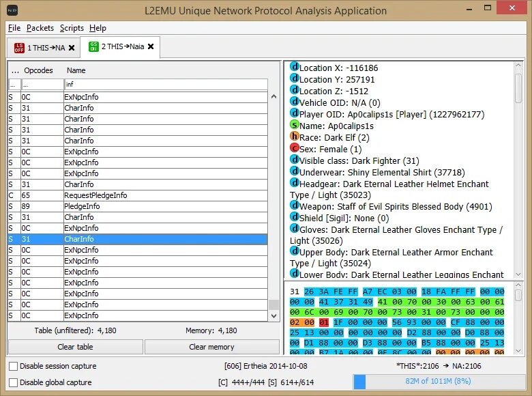Viewport: 532px width, 396px height.
Task: Switch to the 2 THIS→Naia tab
Action: point(121,46)
